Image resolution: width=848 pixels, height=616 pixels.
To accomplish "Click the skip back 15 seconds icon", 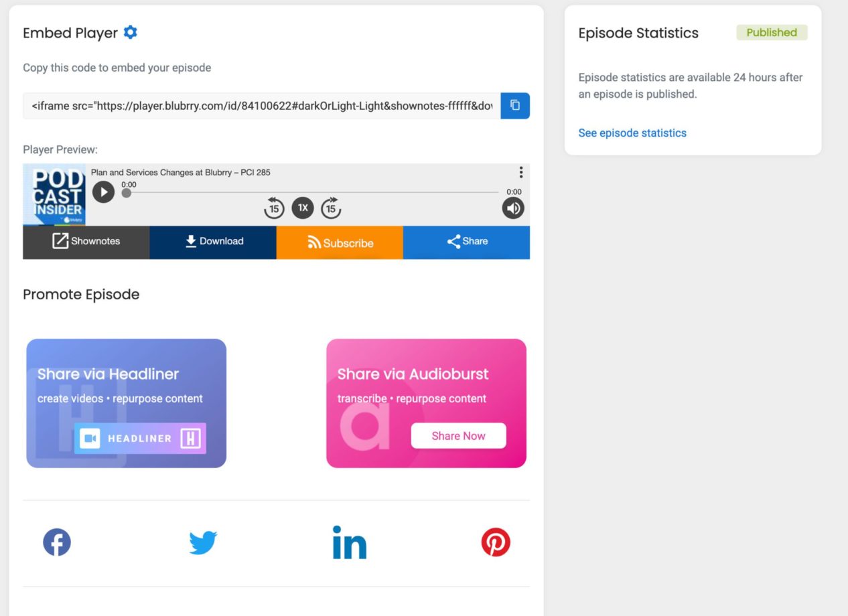I will (274, 208).
